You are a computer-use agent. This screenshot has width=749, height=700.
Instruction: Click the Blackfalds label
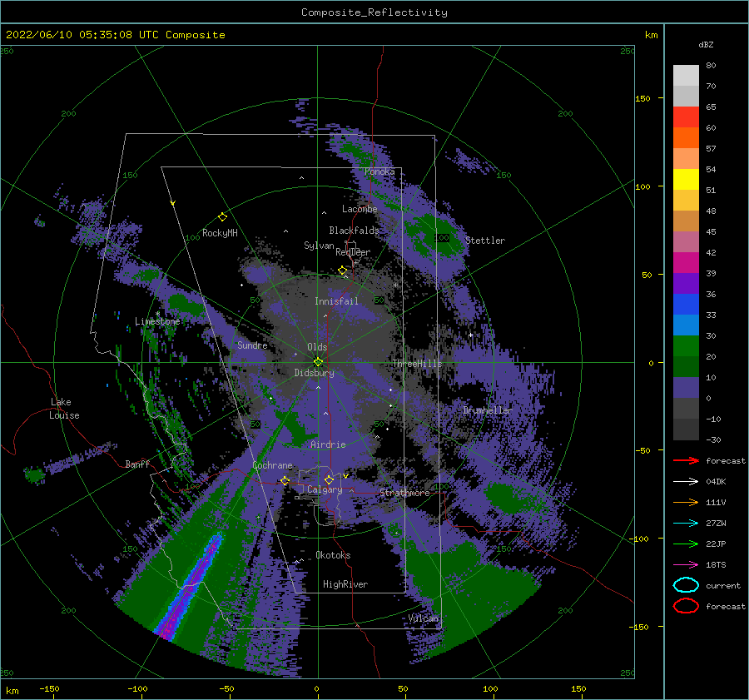354,231
